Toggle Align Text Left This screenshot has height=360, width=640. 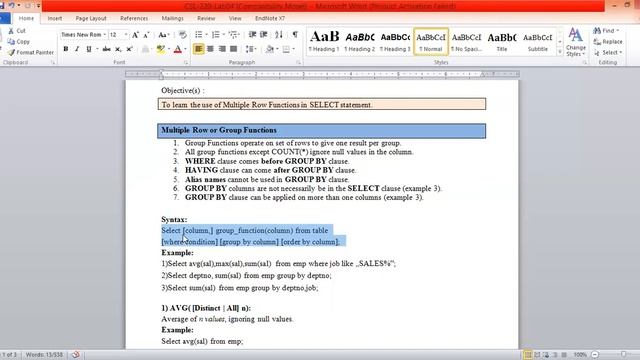tap(199, 49)
